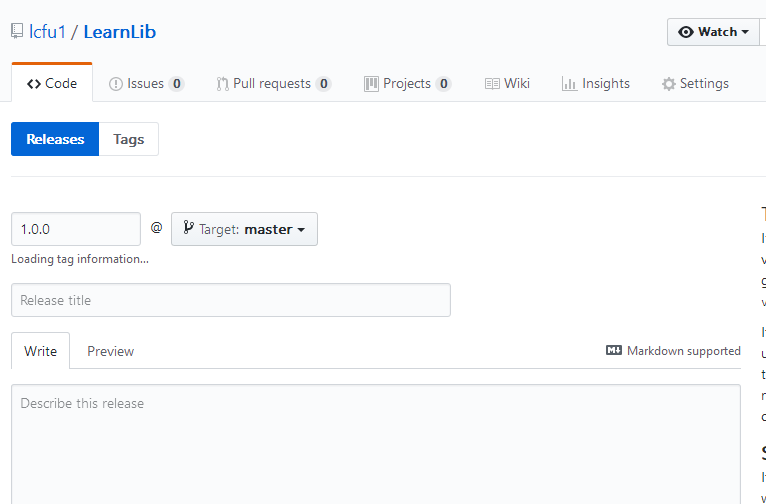
Task: Open the Wiki tab
Action: click(507, 84)
